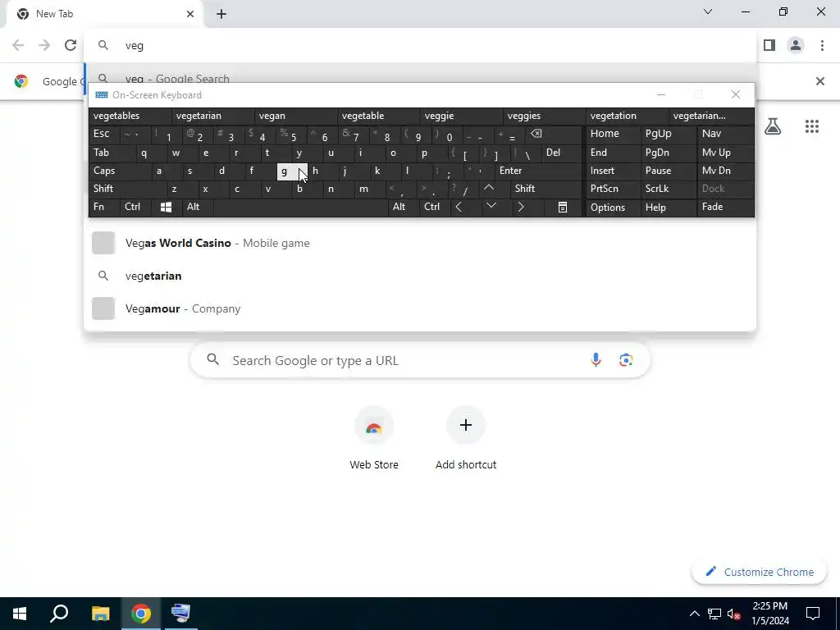The image size is (840, 630).
Task: Show hidden system tray icons
Action: (694, 614)
